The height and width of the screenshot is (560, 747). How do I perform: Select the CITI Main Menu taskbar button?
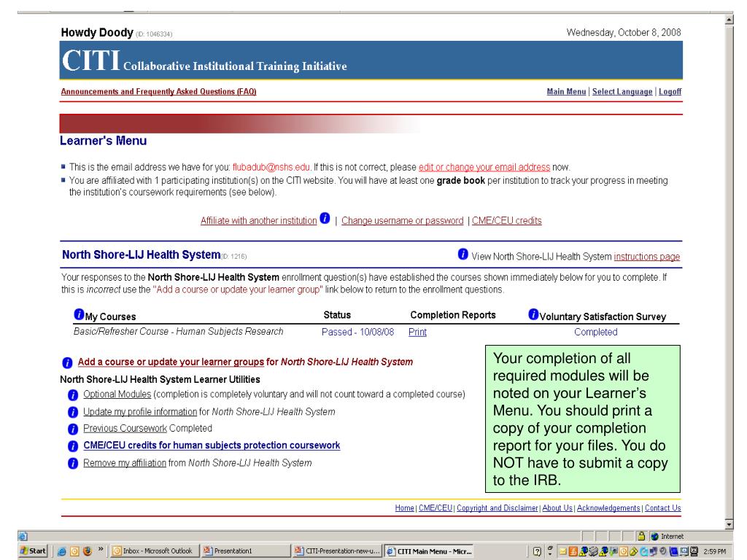click(x=429, y=551)
